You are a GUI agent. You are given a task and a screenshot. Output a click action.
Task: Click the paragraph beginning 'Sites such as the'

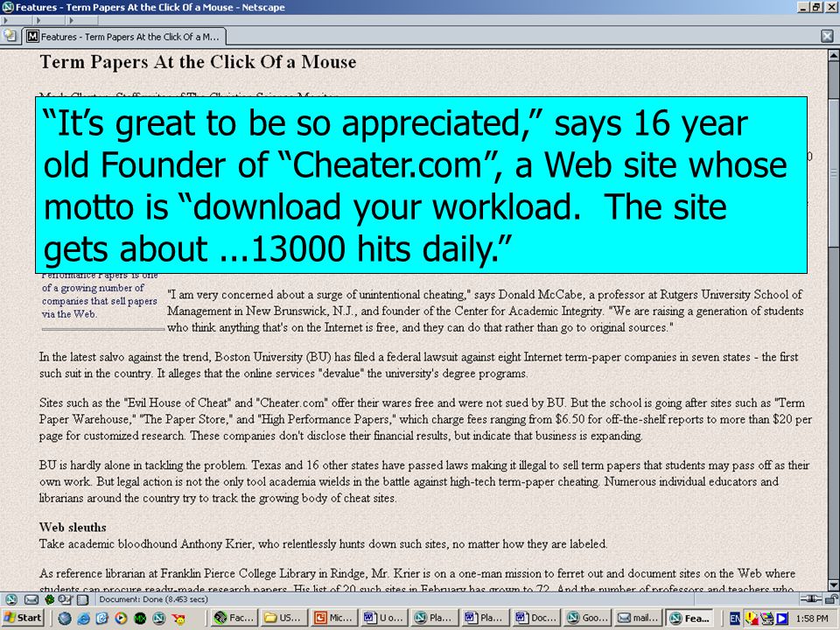pyautogui.click(x=425, y=419)
